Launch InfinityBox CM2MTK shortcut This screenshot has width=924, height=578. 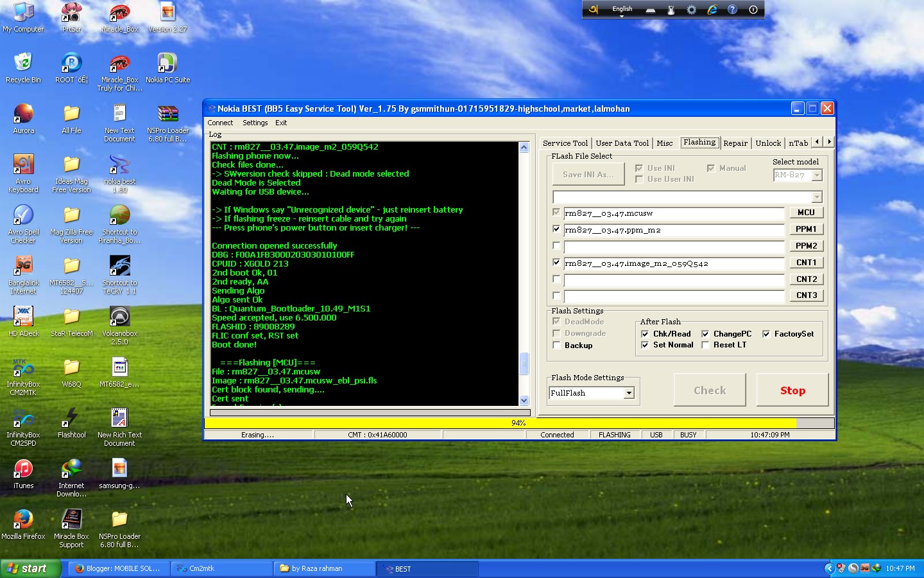[x=23, y=376]
